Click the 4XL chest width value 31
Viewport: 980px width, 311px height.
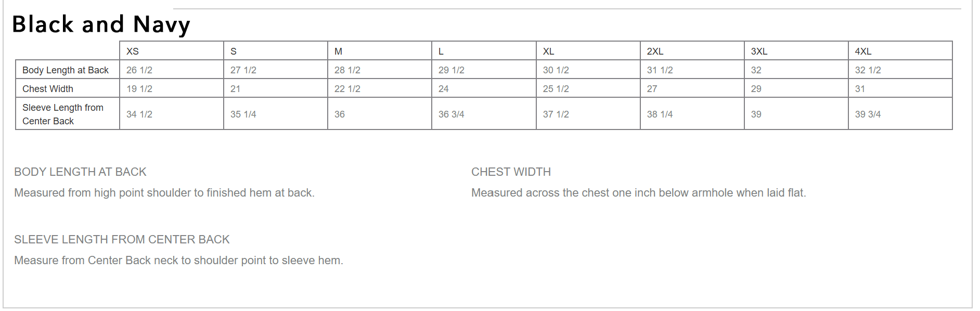(860, 89)
